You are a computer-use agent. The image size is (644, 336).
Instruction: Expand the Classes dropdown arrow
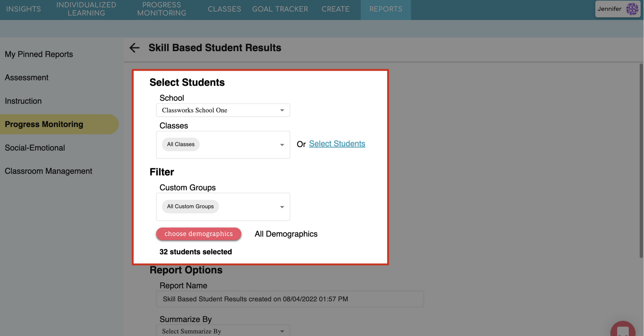pyautogui.click(x=282, y=145)
